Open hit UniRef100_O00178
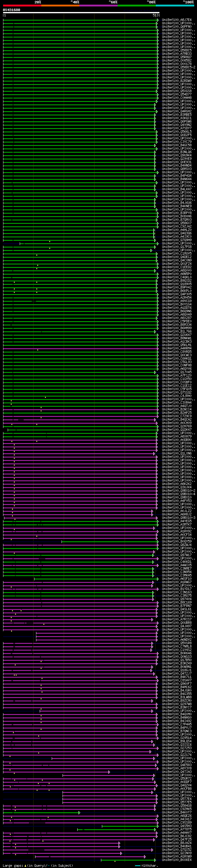 pyautogui.click(x=176, y=64)
